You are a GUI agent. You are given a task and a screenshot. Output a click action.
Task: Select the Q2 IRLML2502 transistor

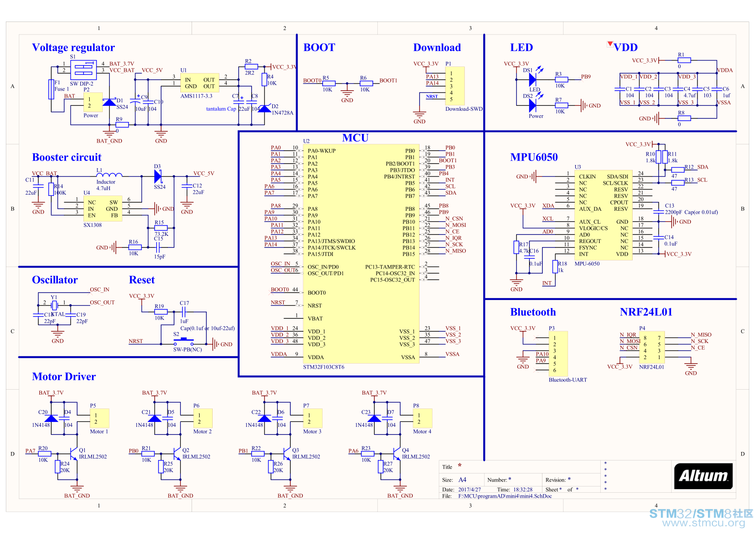177,454
